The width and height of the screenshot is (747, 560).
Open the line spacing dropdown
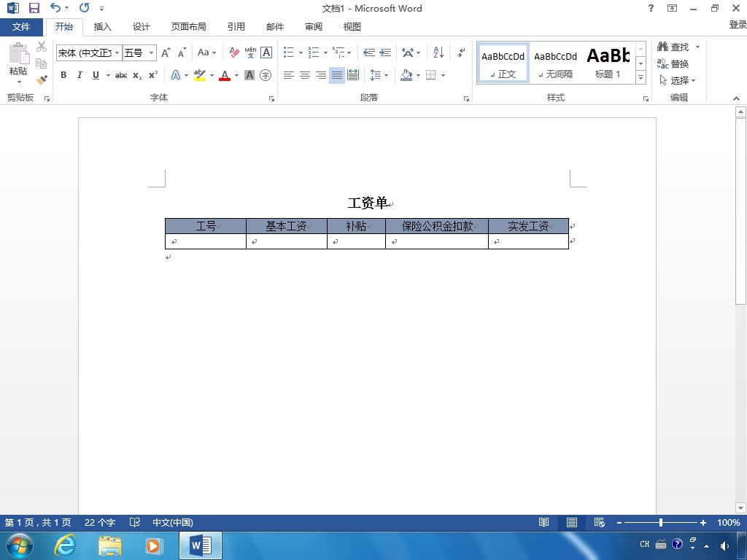point(379,75)
